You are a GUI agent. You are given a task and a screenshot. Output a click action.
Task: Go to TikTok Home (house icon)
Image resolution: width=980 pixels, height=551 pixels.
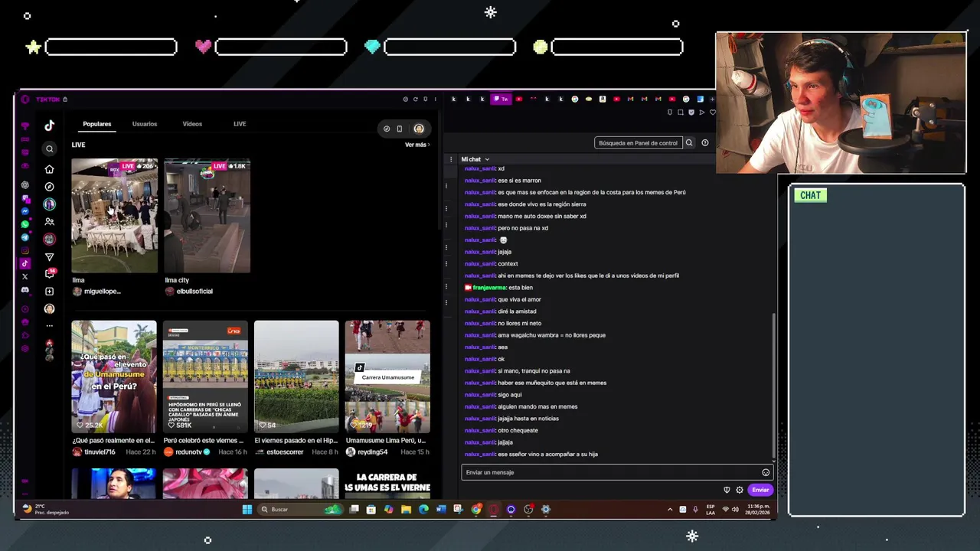coord(49,169)
